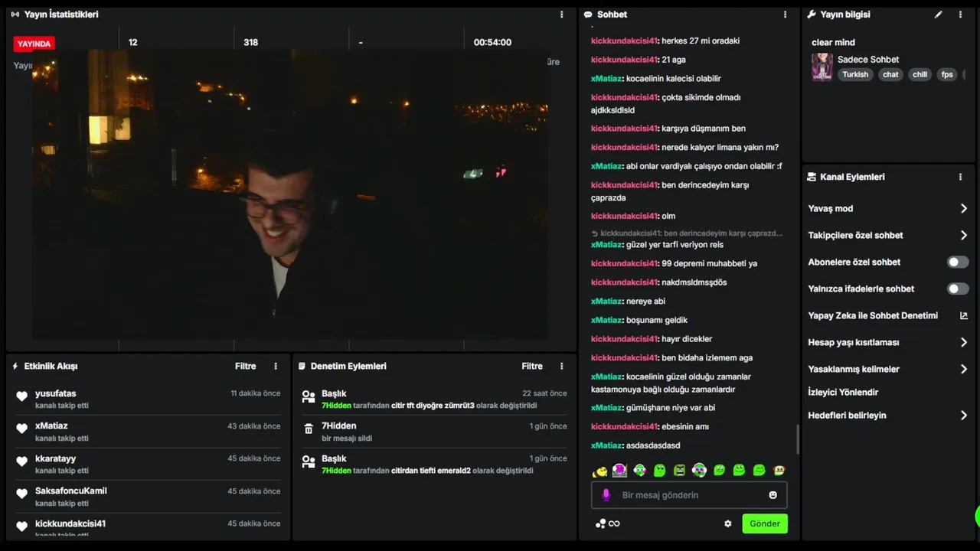Select İzleyici Yönlendir action
The image size is (980, 551).
click(x=843, y=392)
